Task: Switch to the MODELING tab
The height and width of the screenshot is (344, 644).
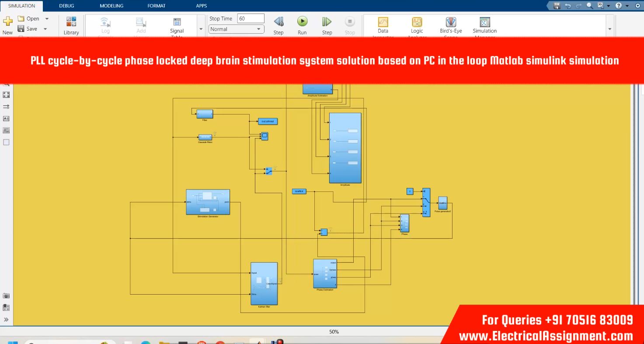Action: pos(111,6)
